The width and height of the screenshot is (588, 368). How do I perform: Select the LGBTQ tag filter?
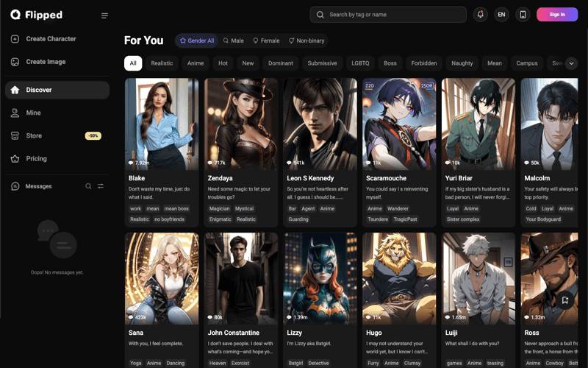360,63
